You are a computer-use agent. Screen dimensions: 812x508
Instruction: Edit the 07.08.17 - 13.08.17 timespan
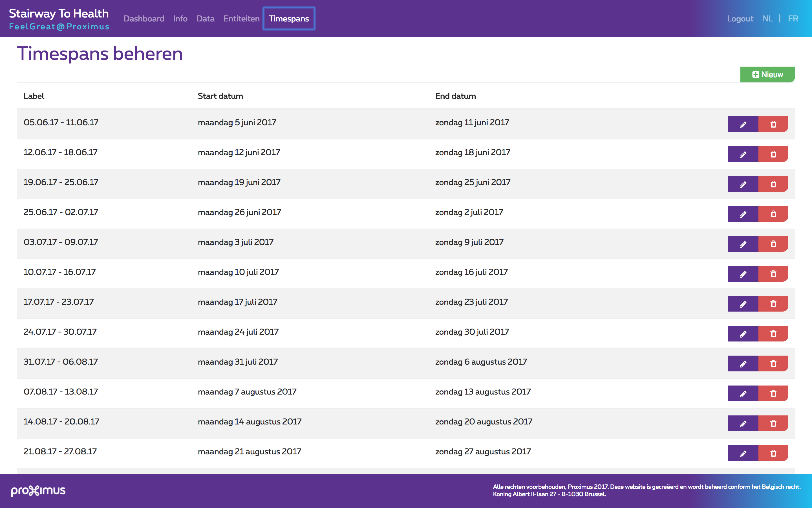(x=743, y=393)
